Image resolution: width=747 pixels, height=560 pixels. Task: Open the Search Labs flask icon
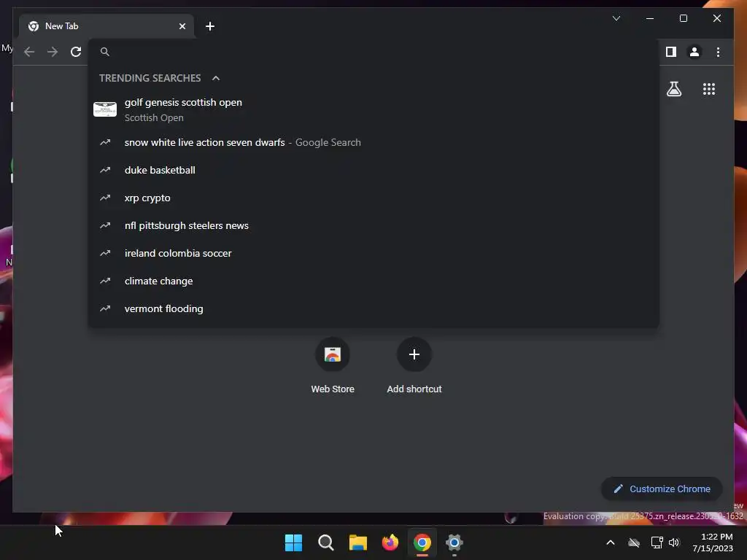(673, 89)
